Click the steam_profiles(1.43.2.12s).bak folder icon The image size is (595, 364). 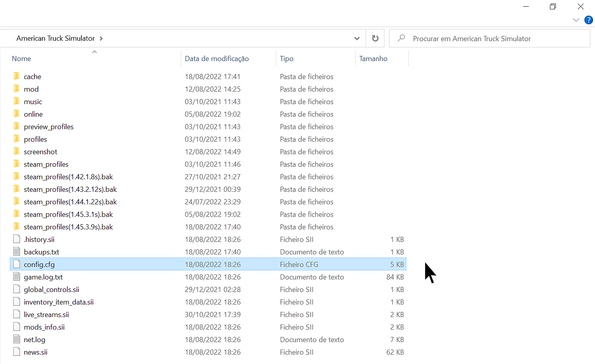point(16,189)
